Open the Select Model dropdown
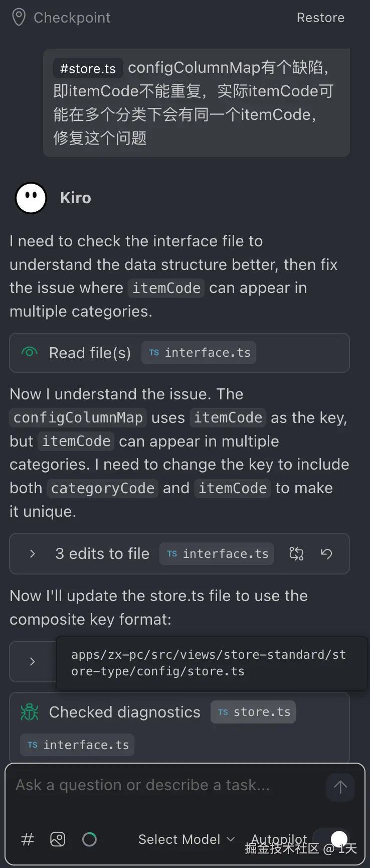 (186, 839)
